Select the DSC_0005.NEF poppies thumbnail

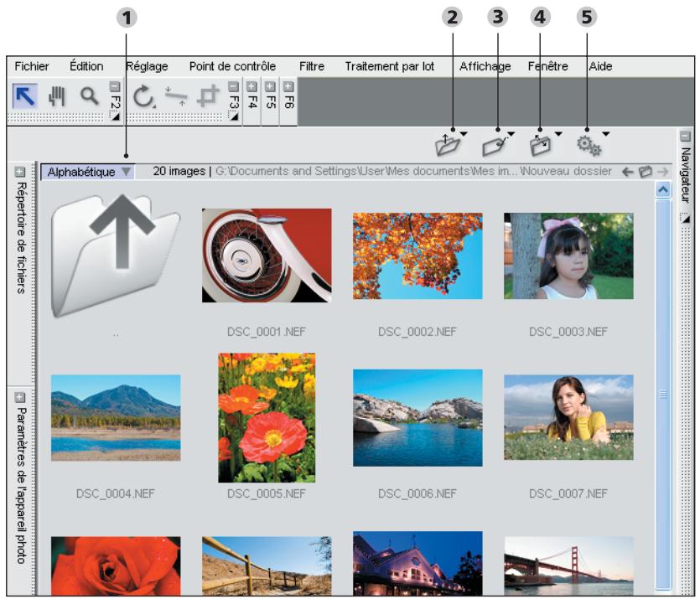point(267,418)
